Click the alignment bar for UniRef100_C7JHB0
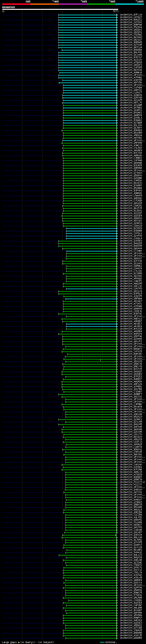The height and width of the screenshot is (644, 146). tap(92, 251)
